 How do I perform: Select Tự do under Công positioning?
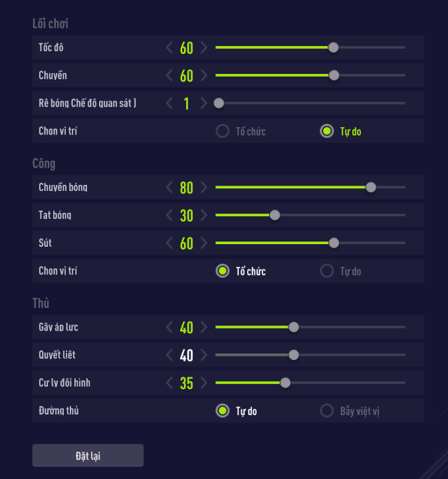[x=326, y=271]
